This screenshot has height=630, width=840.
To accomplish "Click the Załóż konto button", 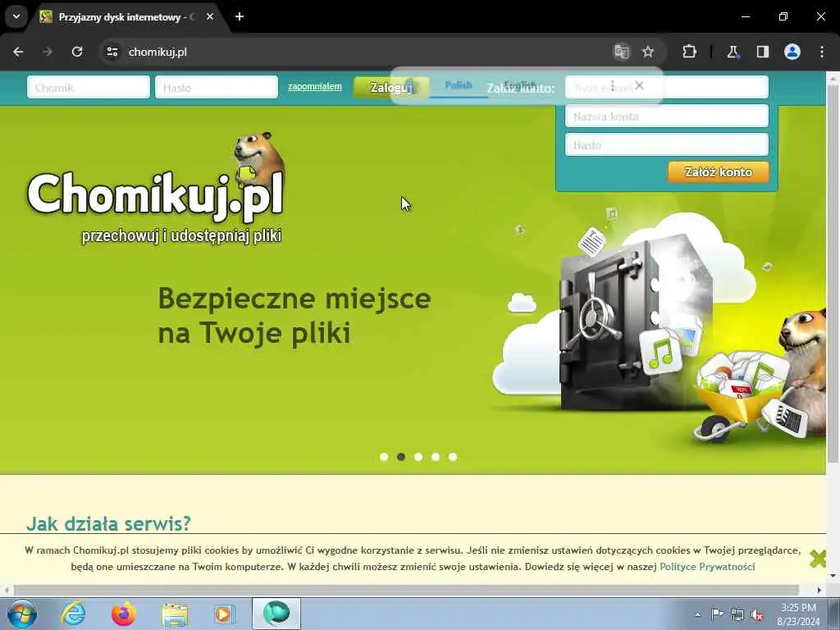I will click(718, 172).
